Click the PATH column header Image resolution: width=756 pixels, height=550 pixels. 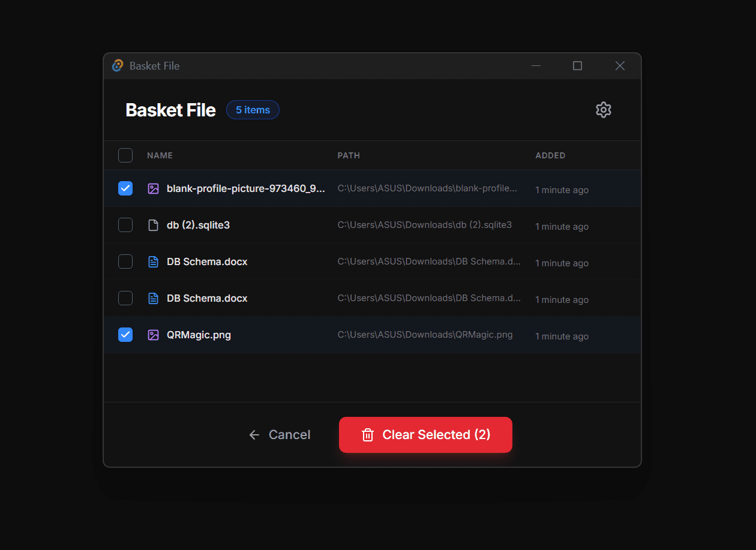(349, 155)
